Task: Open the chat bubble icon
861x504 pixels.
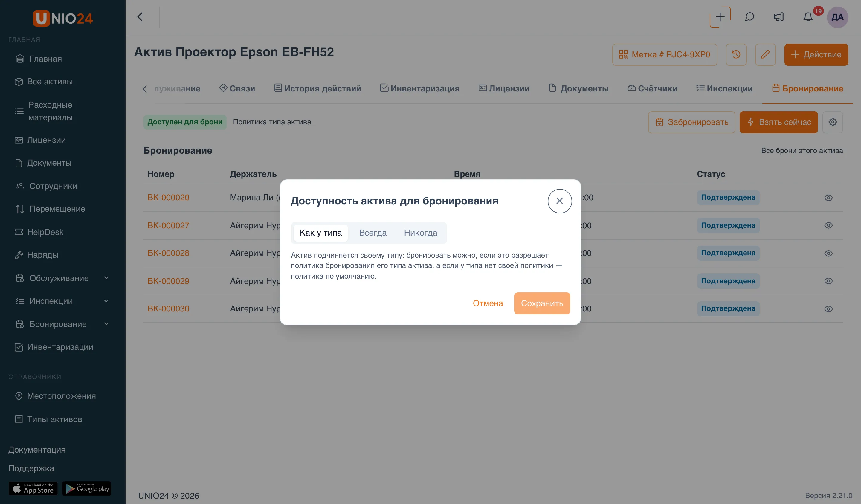Action: pyautogui.click(x=749, y=17)
